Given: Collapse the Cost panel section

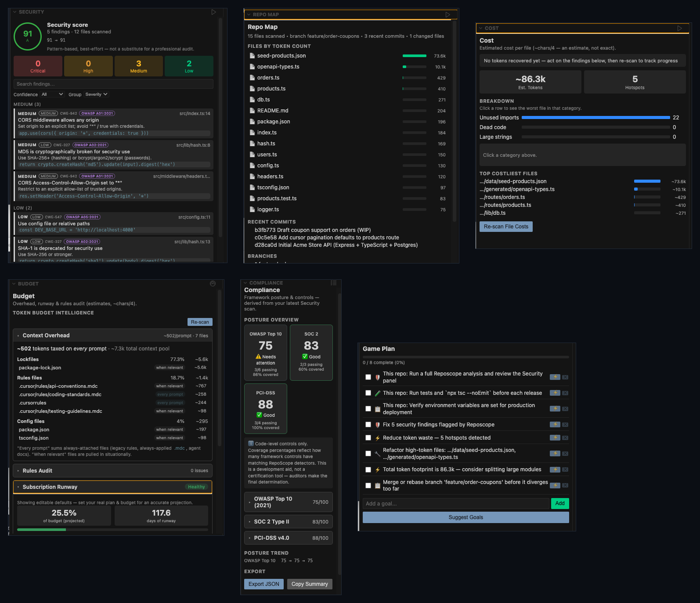Looking at the screenshot, I should pyautogui.click(x=481, y=28).
